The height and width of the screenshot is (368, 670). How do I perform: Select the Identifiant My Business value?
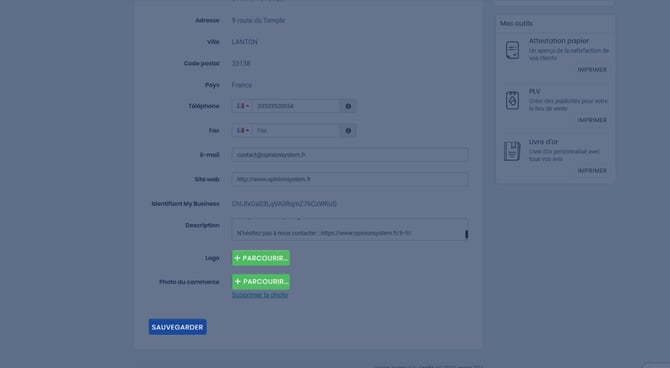[x=284, y=204]
